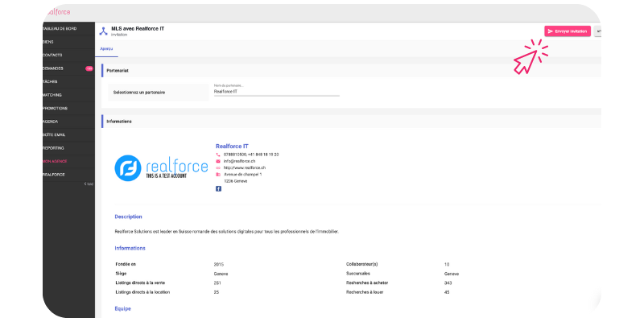Click the realforce test account logo image
Image resolution: width=644 pixels, height=322 pixels.
point(161,168)
